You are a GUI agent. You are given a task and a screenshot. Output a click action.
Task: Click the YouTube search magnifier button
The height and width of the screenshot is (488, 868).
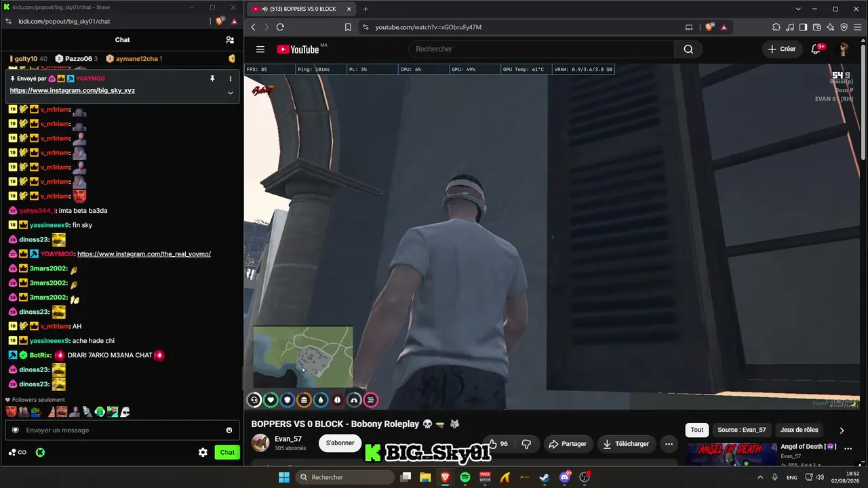click(x=688, y=49)
